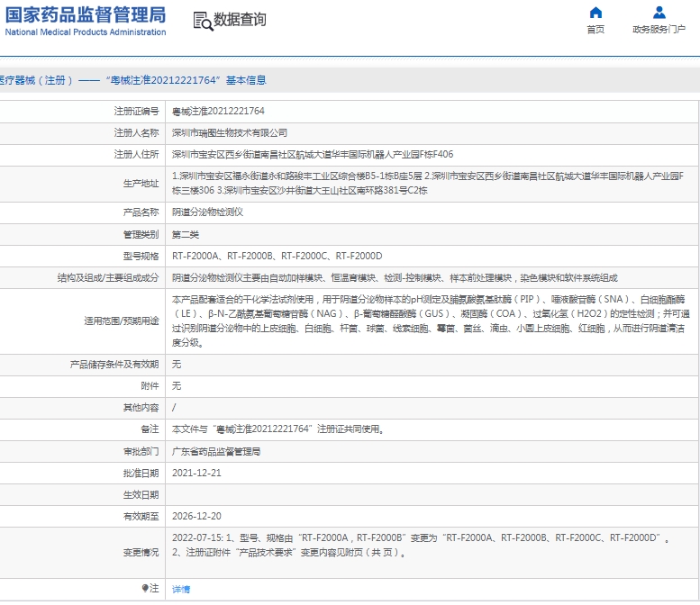This screenshot has width=700, height=605.
Task: Click the 数据查询 heading text
Action: pos(240,20)
